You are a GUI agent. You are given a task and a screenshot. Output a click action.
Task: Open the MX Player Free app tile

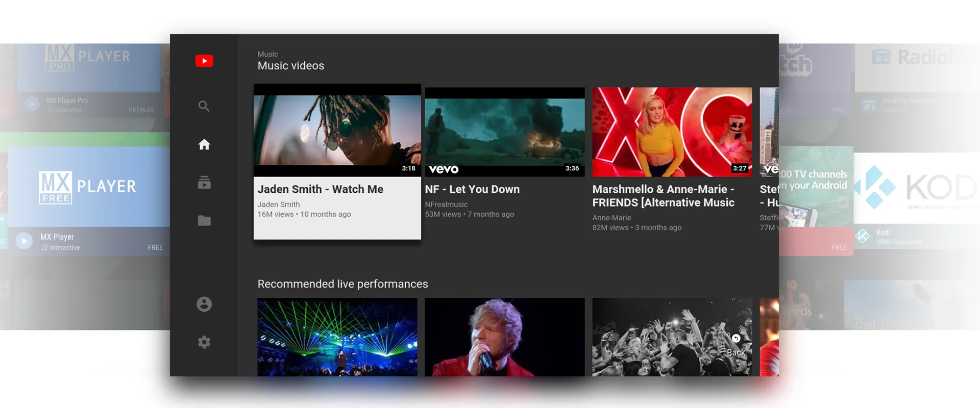click(88, 187)
